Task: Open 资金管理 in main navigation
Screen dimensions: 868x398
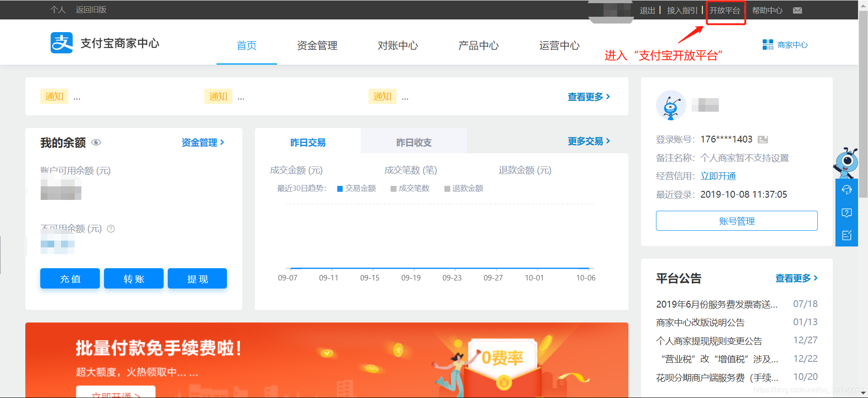Action: click(x=317, y=45)
